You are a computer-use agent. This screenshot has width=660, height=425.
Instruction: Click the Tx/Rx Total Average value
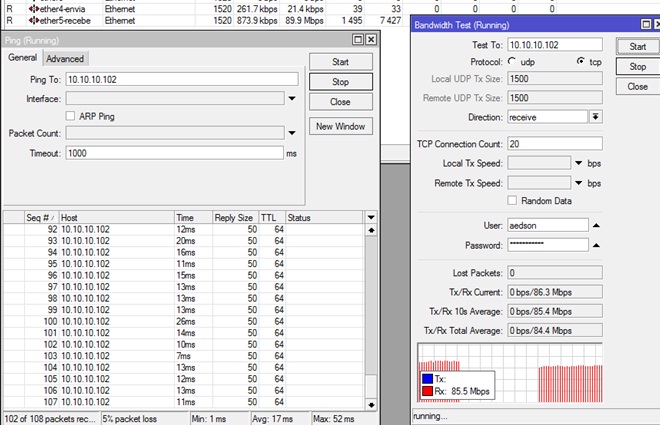click(x=555, y=330)
